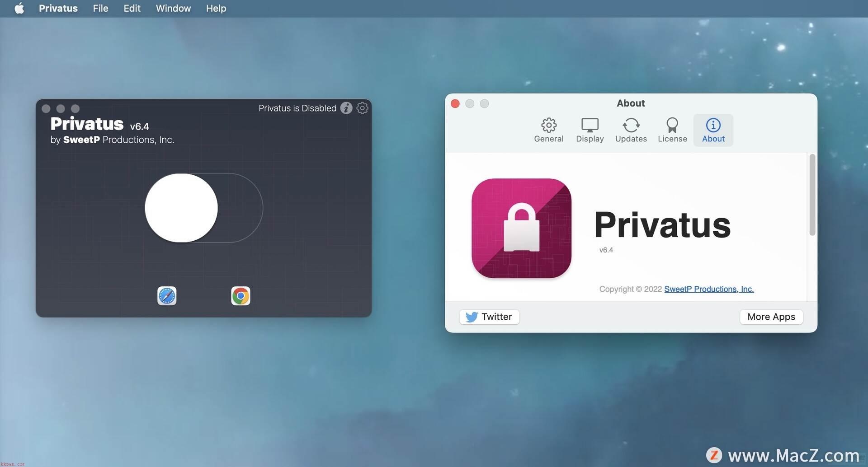Open the Window menu
The height and width of the screenshot is (467, 868).
pos(173,8)
